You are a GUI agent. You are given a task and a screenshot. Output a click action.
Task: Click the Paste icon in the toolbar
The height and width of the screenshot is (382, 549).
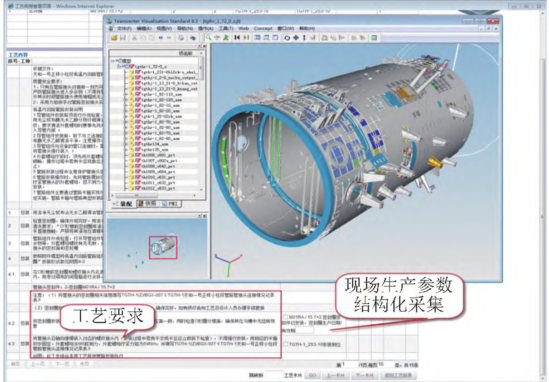152,38
